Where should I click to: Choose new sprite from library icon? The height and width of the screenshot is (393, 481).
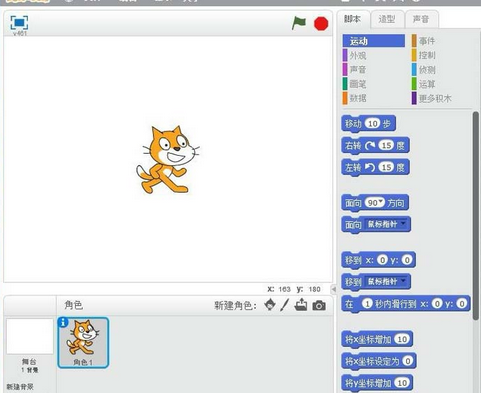(x=270, y=305)
